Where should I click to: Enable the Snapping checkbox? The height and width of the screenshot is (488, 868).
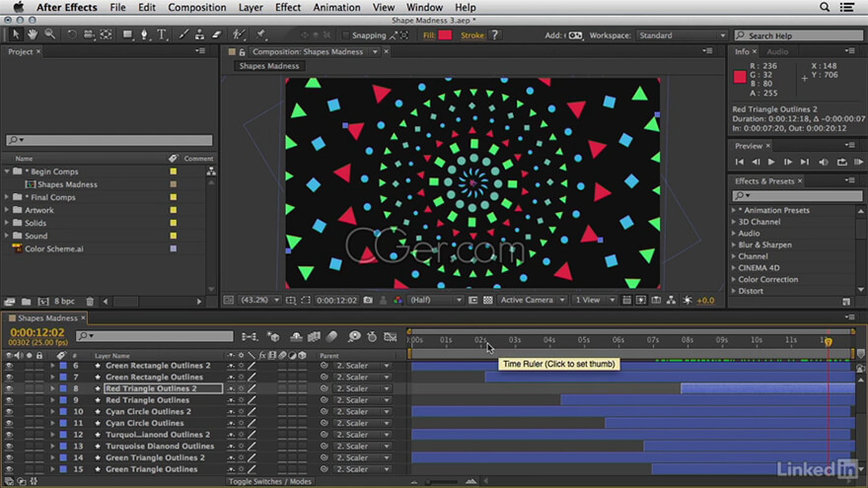pyautogui.click(x=345, y=35)
